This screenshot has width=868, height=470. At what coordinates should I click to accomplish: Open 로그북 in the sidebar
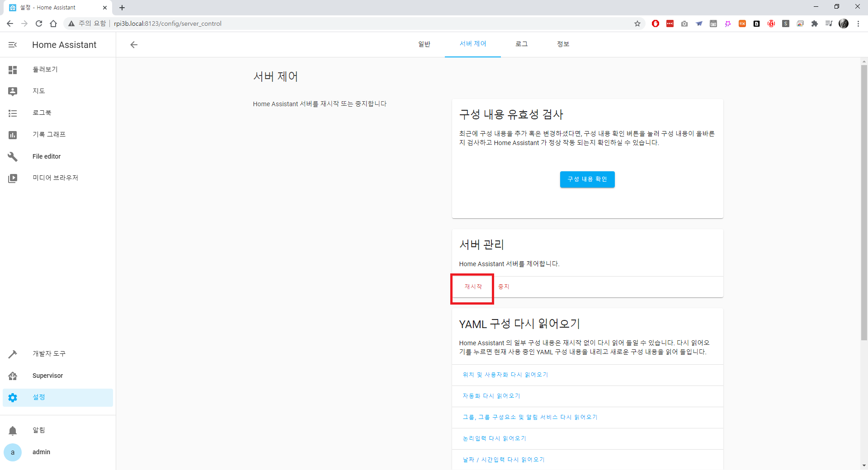(x=58, y=113)
